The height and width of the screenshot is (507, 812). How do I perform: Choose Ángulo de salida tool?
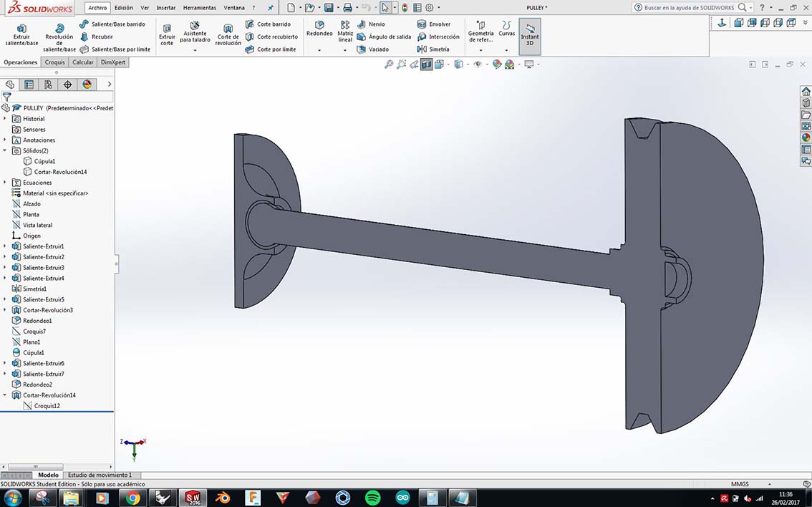(x=384, y=37)
